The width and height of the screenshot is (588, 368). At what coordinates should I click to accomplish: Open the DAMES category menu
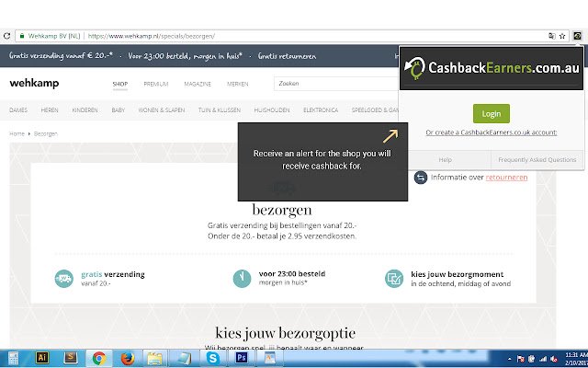point(18,110)
